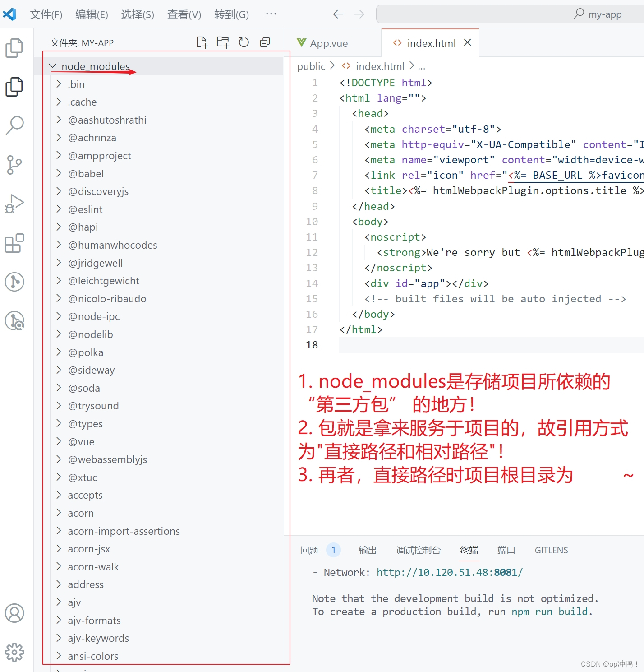Open the Extensions view
Image resolution: width=644 pixels, height=672 pixels.
(15, 243)
